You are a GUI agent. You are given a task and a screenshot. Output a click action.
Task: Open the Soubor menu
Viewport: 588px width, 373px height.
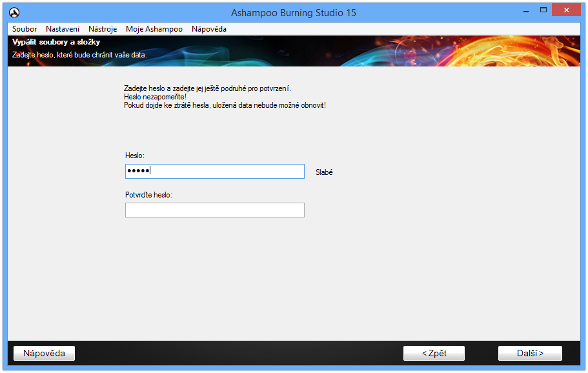[25, 29]
